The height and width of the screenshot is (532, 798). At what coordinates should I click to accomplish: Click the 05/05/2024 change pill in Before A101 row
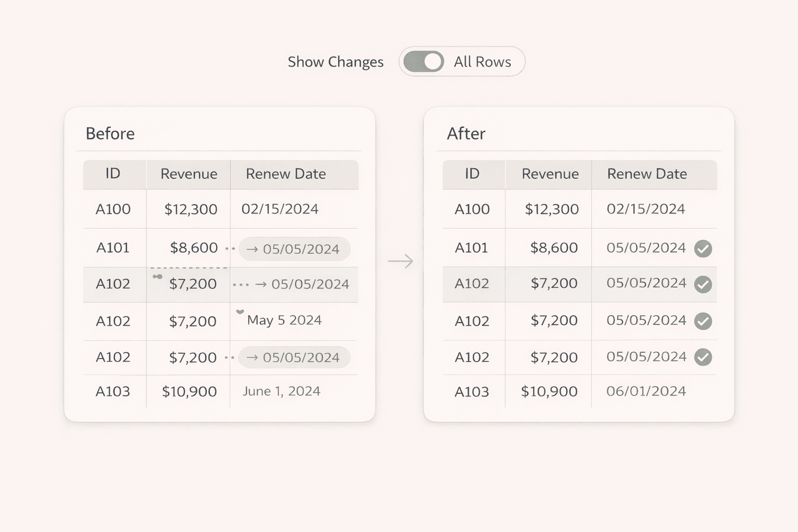pos(295,249)
